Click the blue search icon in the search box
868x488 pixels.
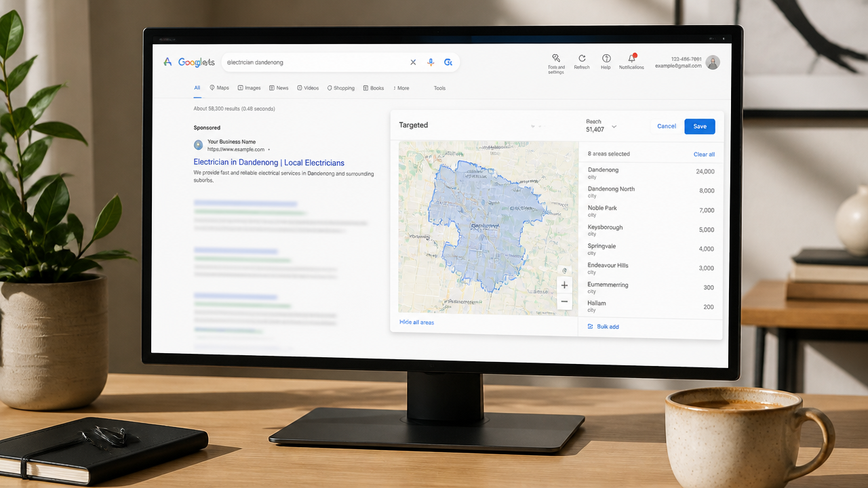tap(448, 62)
